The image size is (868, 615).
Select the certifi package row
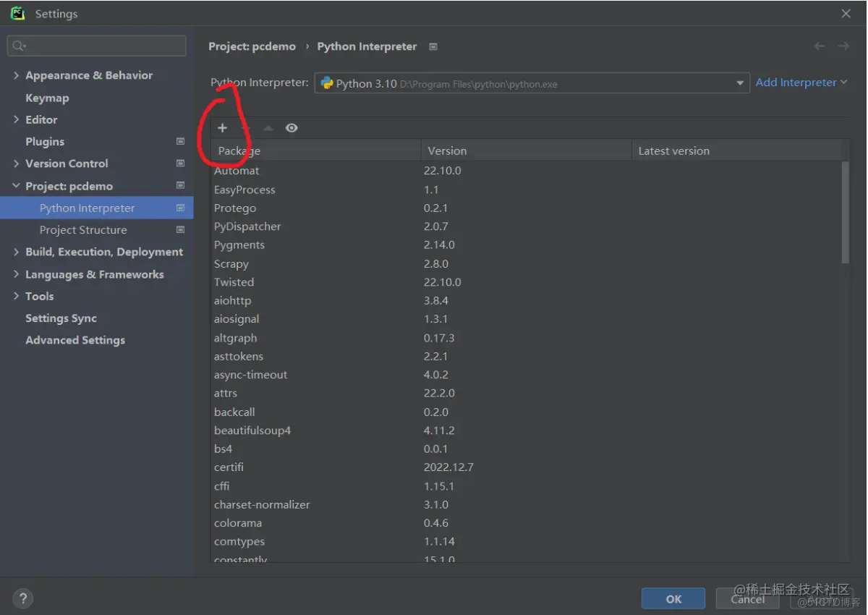[x=526, y=467]
